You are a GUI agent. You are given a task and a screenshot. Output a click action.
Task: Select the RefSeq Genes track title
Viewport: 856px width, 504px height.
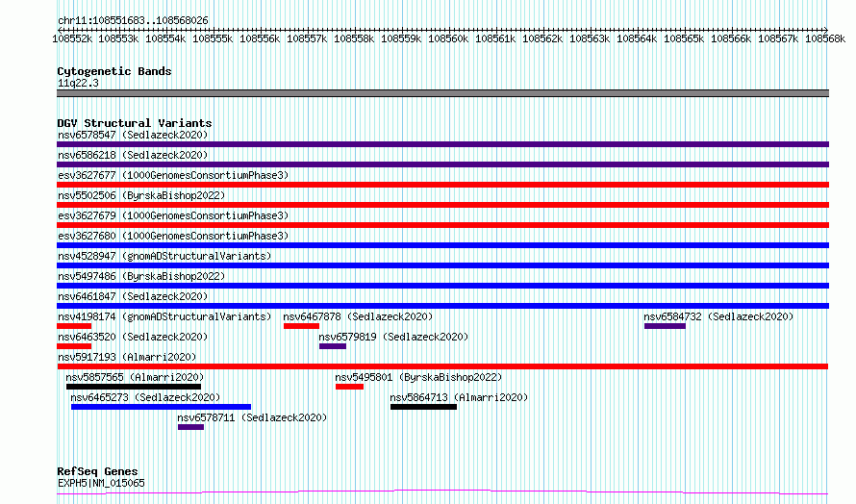[97, 471]
